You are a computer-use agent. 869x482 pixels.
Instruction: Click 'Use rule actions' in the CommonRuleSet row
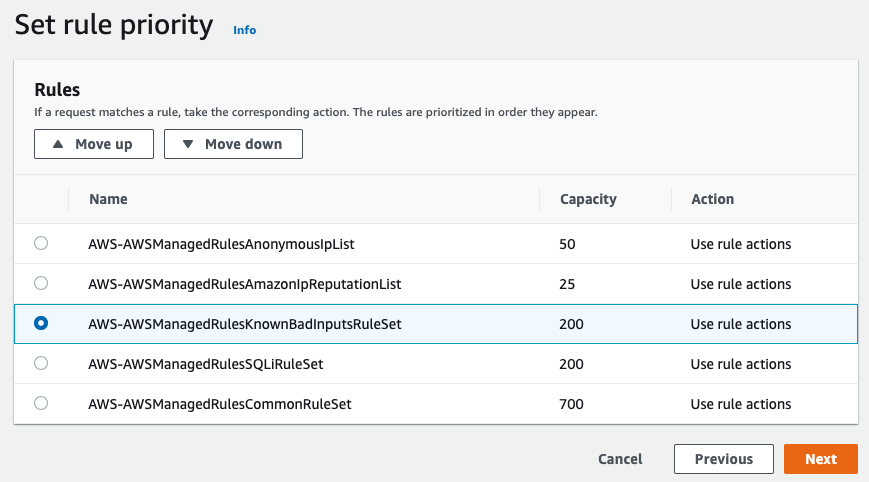741,404
